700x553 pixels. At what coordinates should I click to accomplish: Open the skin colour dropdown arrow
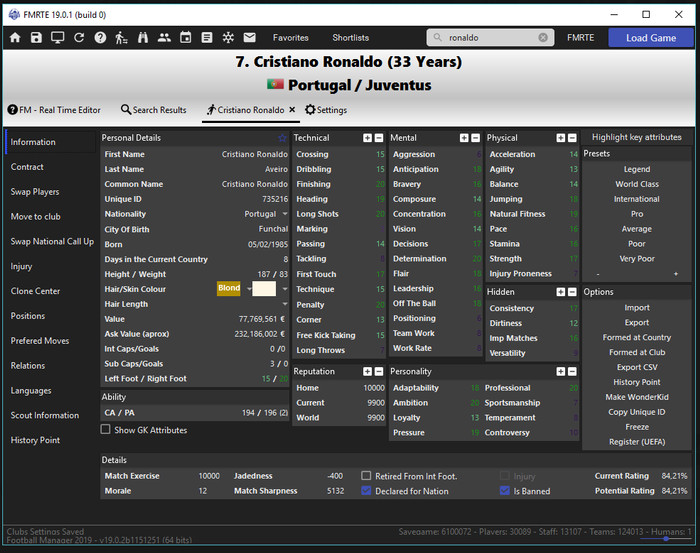pyautogui.click(x=285, y=289)
